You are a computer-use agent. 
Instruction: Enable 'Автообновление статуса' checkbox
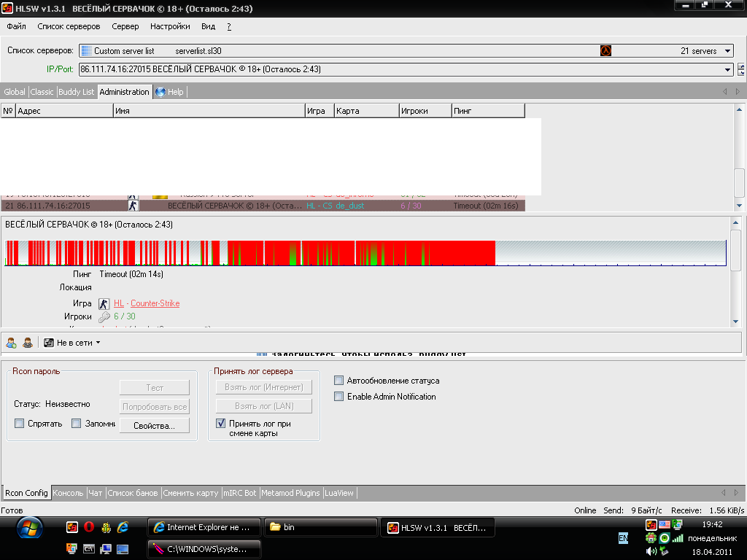(338, 380)
